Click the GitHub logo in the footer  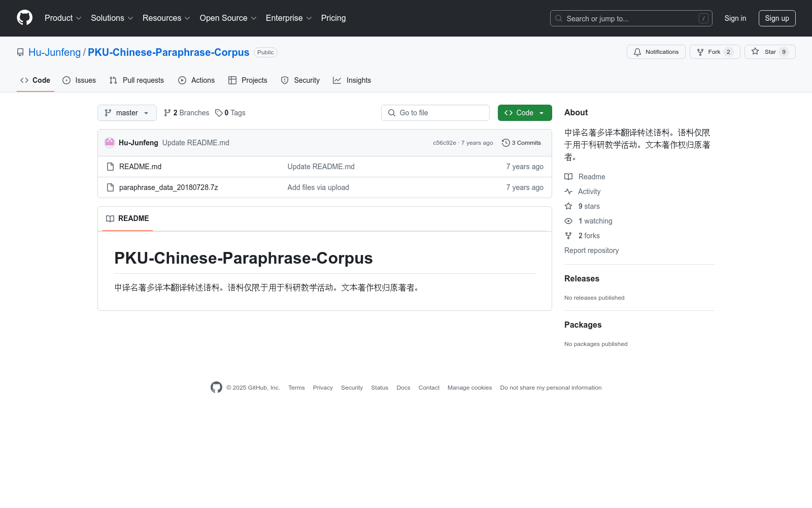click(x=216, y=388)
